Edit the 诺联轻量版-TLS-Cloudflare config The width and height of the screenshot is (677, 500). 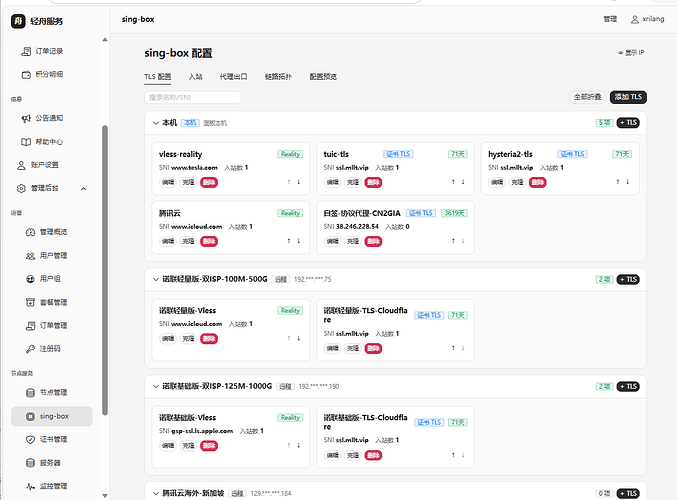332,348
